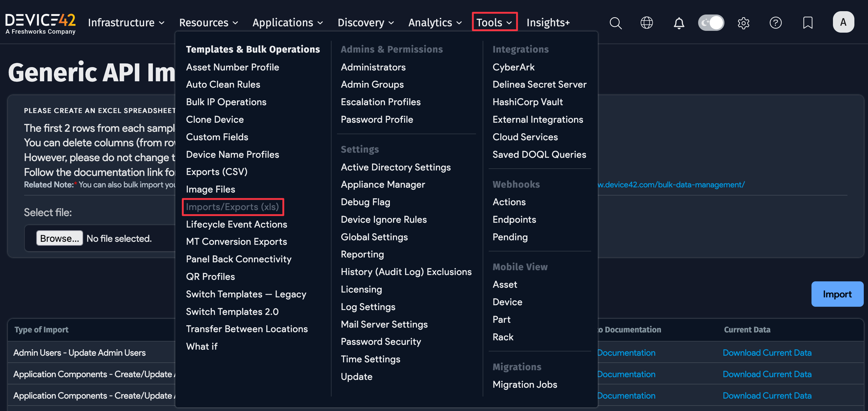Open the global search
This screenshot has width=868, height=411.
[x=616, y=23]
